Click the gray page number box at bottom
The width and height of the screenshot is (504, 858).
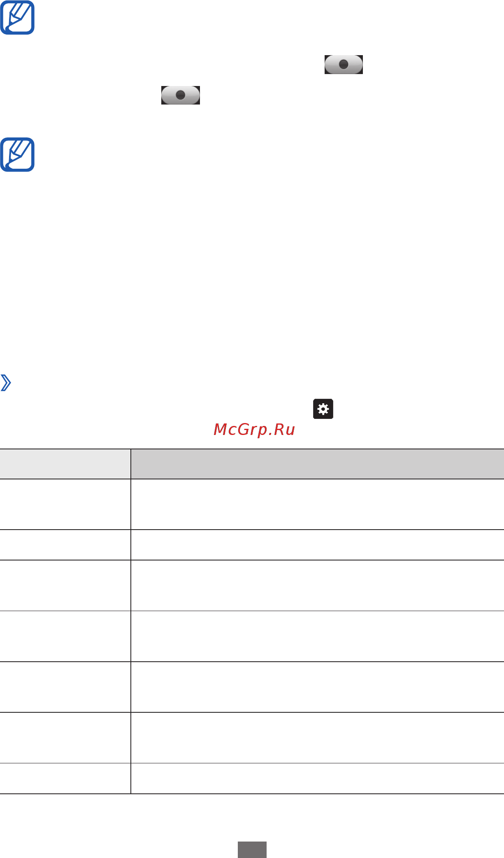tap(252, 850)
